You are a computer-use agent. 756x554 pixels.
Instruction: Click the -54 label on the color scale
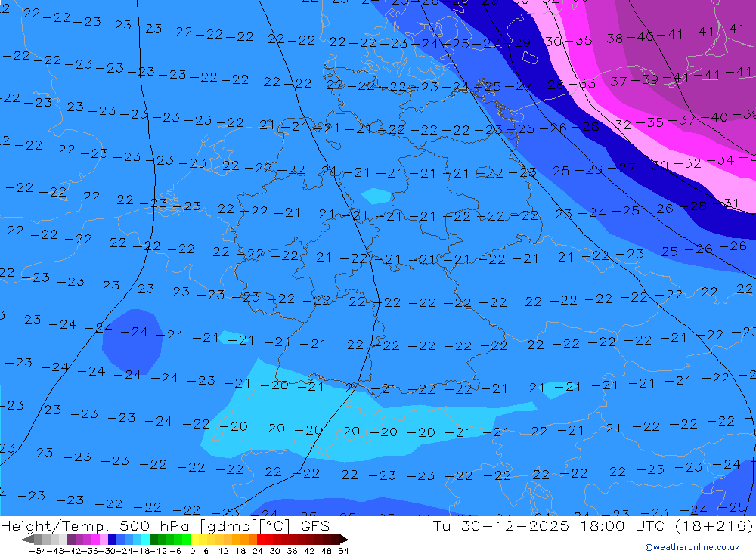[38, 551]
